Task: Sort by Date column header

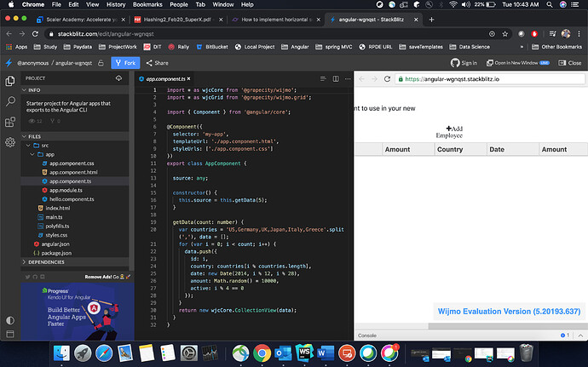Action: point(513,149)
